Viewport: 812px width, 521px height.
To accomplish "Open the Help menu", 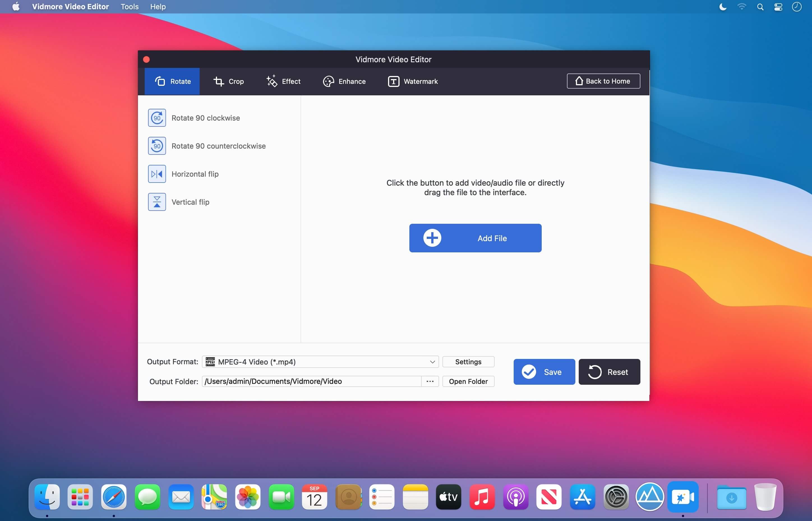I will (x=158, y=7).
